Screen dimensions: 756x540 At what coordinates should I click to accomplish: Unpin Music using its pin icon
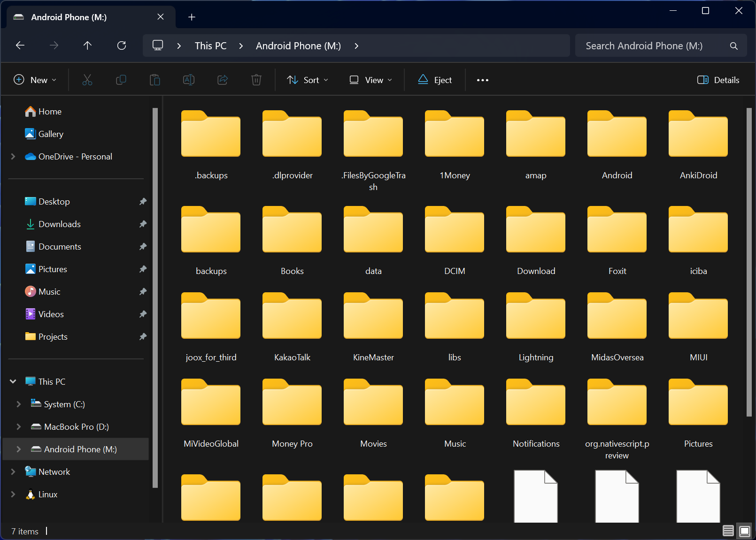[143, 292]
